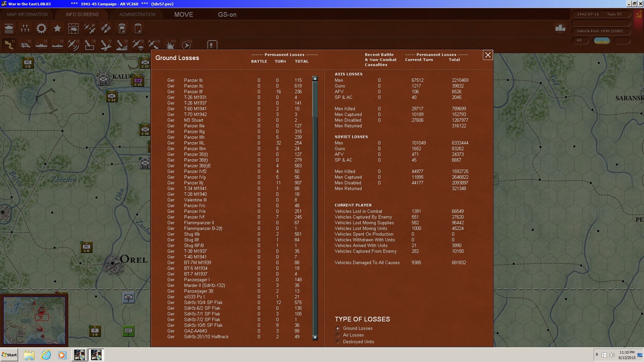This screenshot has height=362, width=644.
Task: Select bomb city mode F8 icon
Action: [x=122, y=45]
